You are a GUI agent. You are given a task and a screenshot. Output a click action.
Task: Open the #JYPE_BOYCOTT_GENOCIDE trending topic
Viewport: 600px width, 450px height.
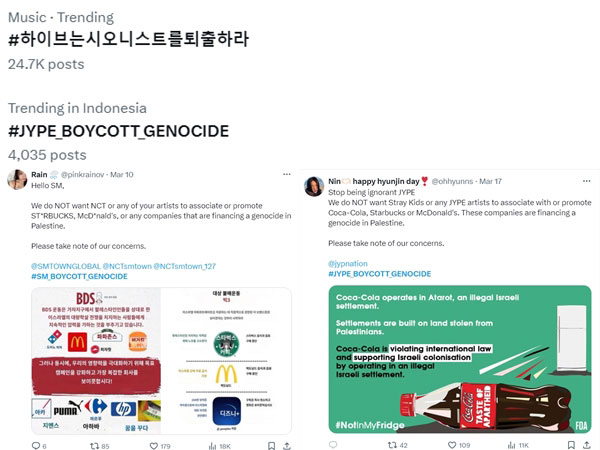(x=119, y=131)
